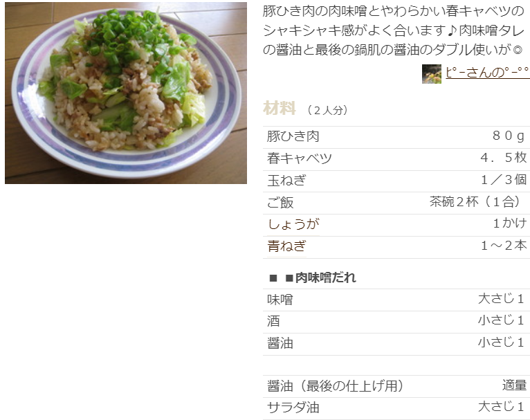This screenshot has width=530, height=420.
Task: Open the ピーさんの author profile link
Action: (x=487, y=73)
